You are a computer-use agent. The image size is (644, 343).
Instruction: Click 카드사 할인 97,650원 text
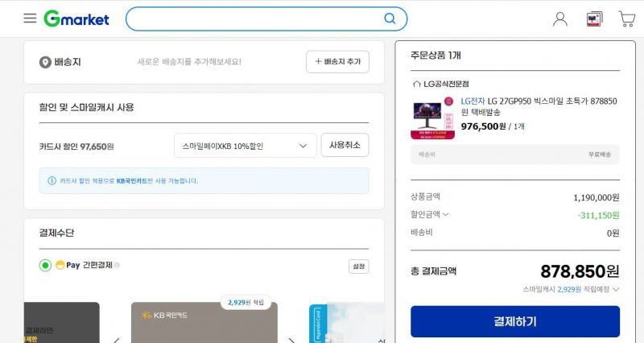(x=76, y=147)
